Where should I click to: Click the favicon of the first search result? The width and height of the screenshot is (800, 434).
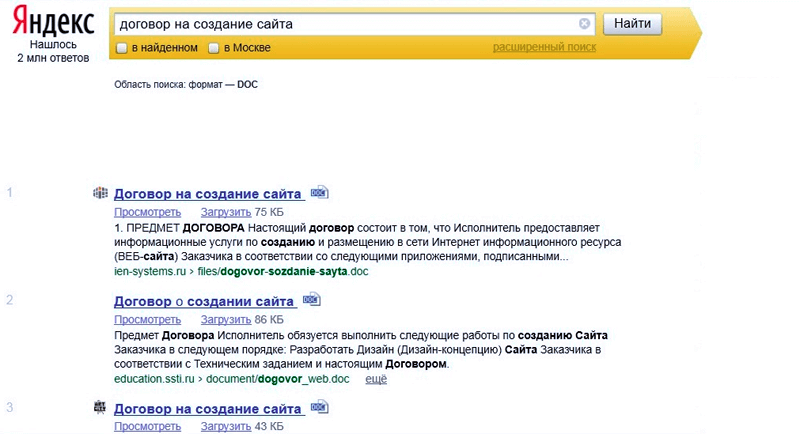[x=100, y=193]
